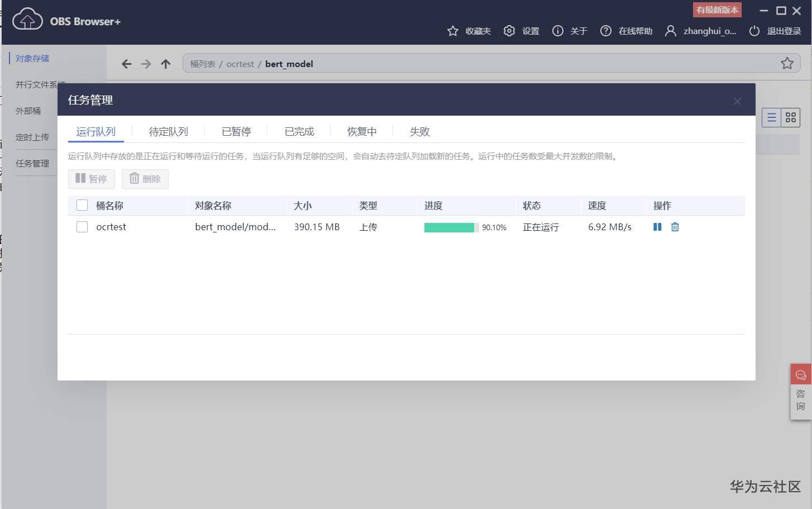Open 在线帮助 online help
Viewport: 812px width, 509px height.
pos(626,31)
